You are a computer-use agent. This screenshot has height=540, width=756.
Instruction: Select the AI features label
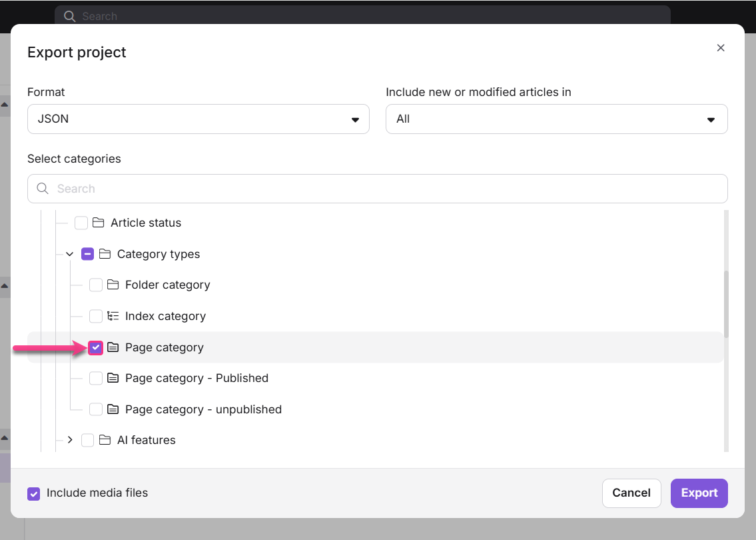point(146,440)
